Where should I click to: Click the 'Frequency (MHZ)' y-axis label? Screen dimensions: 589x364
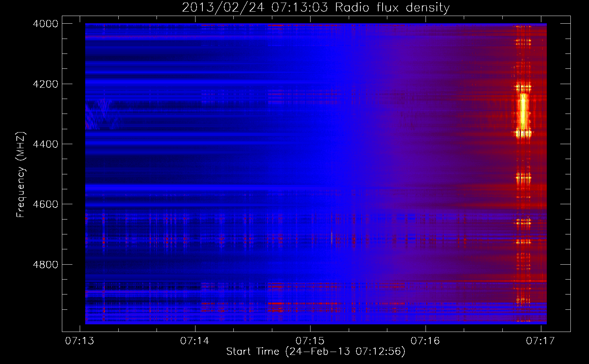(21, 175)
